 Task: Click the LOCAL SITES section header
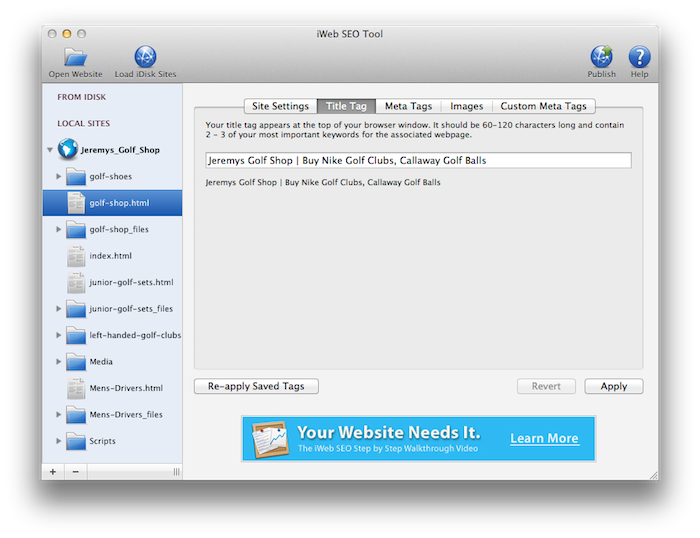coord(83,123)
